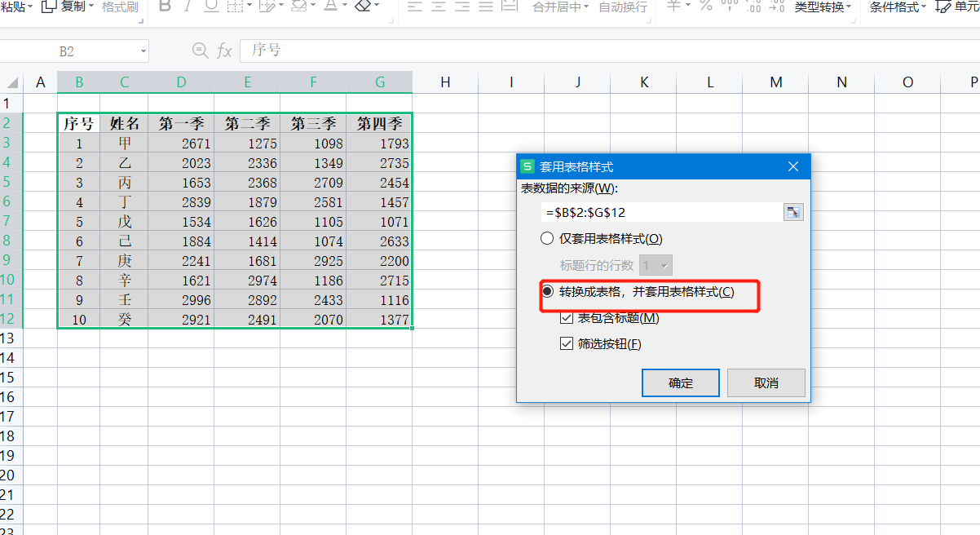Click the select-all corner triangle of sheet
The image size is (980, 535).
pyautogui.click(x=12, y=82)
